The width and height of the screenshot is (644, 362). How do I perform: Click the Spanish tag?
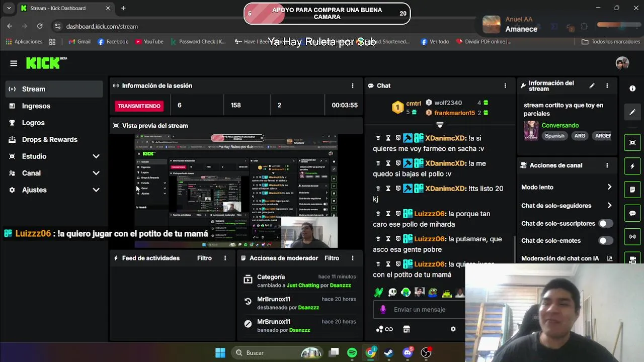(554, 136)
